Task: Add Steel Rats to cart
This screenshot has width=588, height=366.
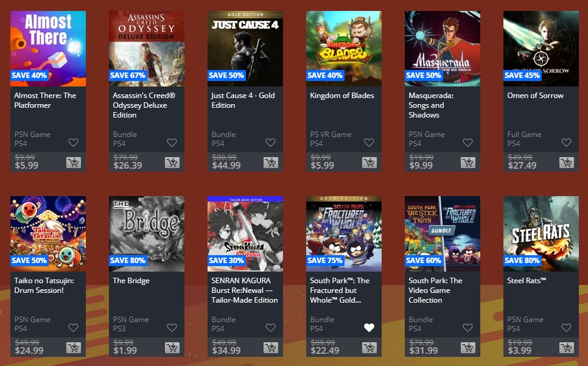Action: coord(567,348)
